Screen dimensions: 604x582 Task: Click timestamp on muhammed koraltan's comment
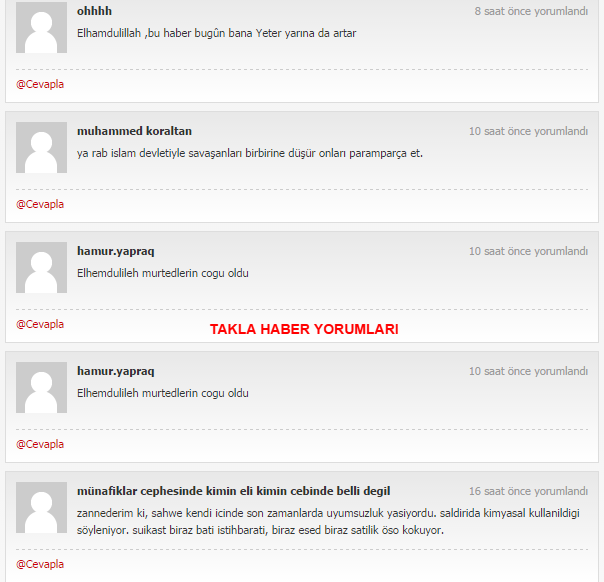click(x=528, y=131)
